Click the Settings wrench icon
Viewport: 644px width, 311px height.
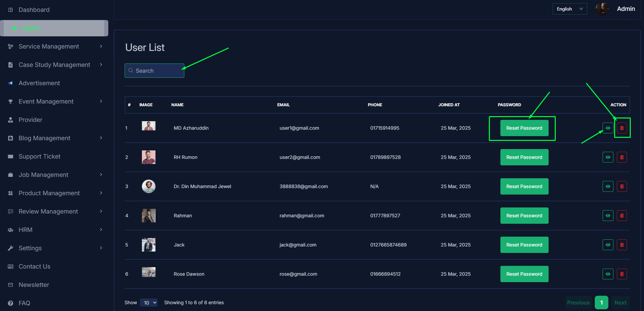11,248
